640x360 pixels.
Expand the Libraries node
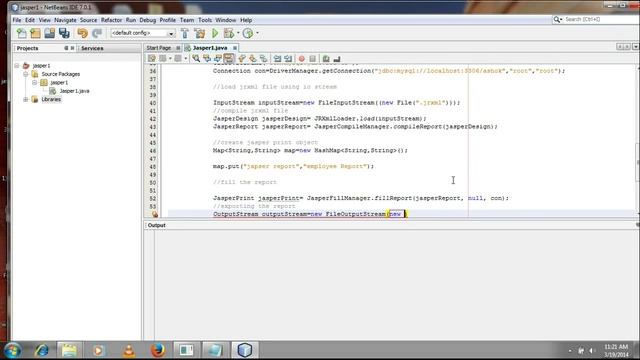click(25, 99)
